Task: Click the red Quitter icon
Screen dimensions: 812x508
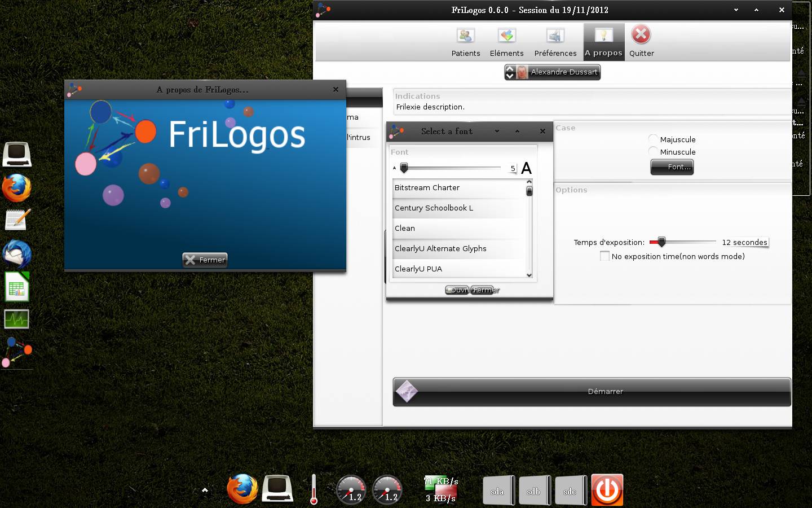Action: (x=641, y=35)
